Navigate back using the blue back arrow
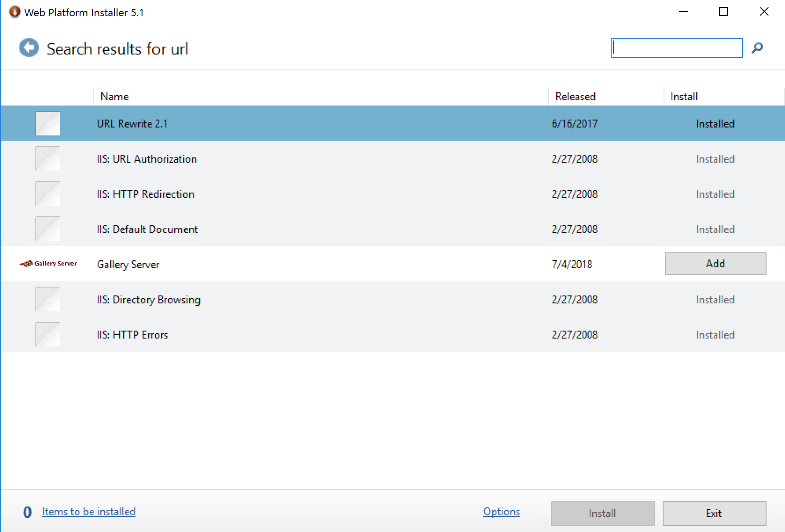785x532 pixels. [x=28, y=47]
